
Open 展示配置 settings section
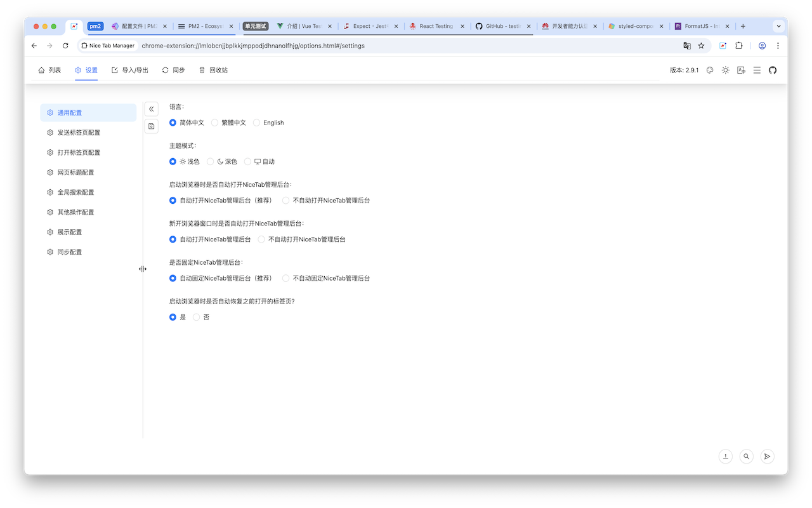(x=88, y=232)
